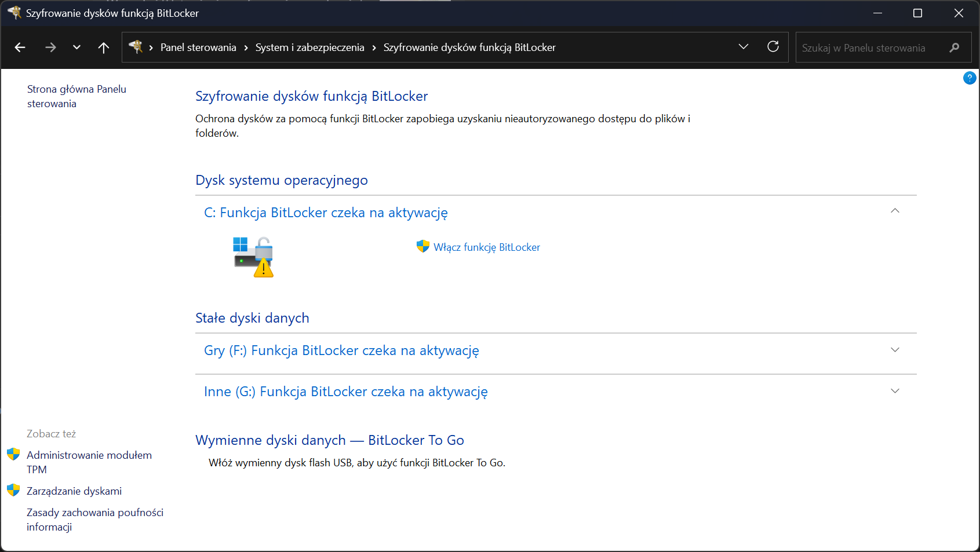Open chevron after 'System i zabezpieczenia' breadcrumb
The width and height of the screenshot is (980, 552).
374,47
